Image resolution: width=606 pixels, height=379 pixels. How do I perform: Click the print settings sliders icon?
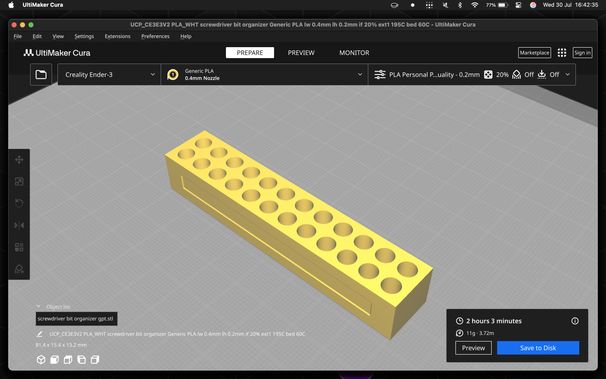(380, 75)
